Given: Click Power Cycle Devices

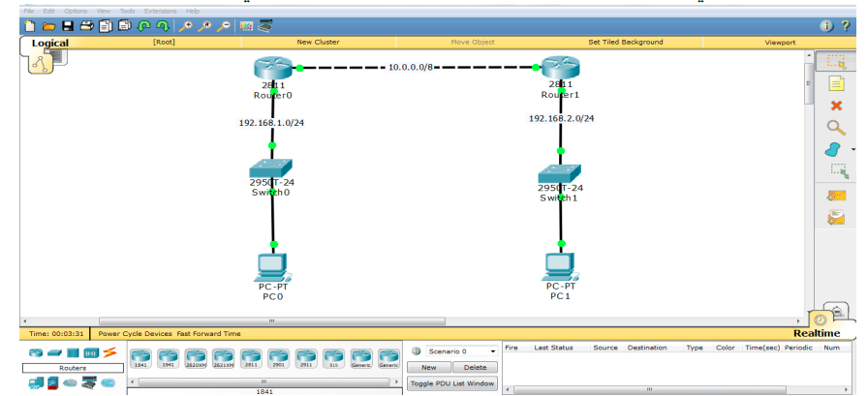Looking at the screenshot, I should 135,333.
